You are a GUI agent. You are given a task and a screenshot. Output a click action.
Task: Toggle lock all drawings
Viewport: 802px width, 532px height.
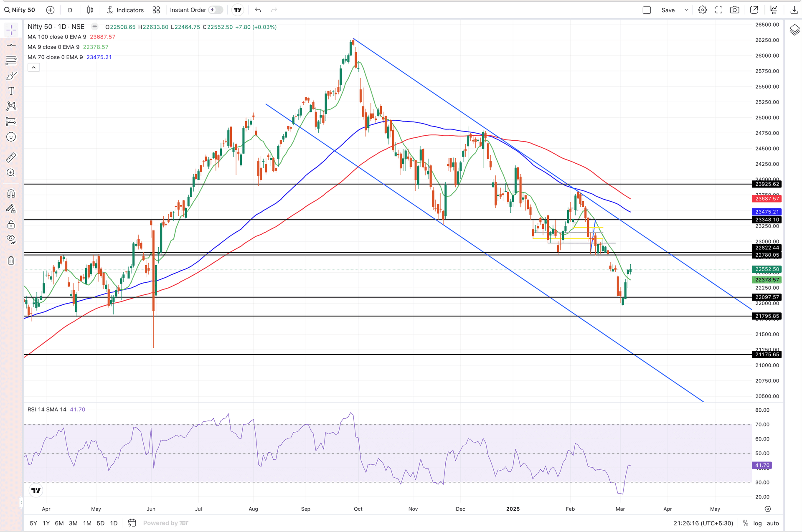pyautogui.click(x=11, y=224)
